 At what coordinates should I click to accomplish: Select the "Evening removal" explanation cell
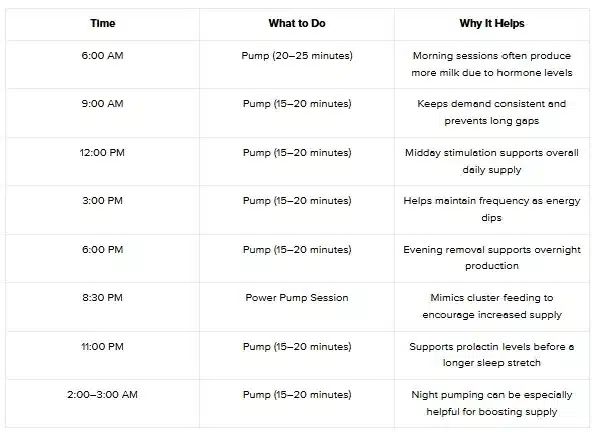(x=492, y=258)
